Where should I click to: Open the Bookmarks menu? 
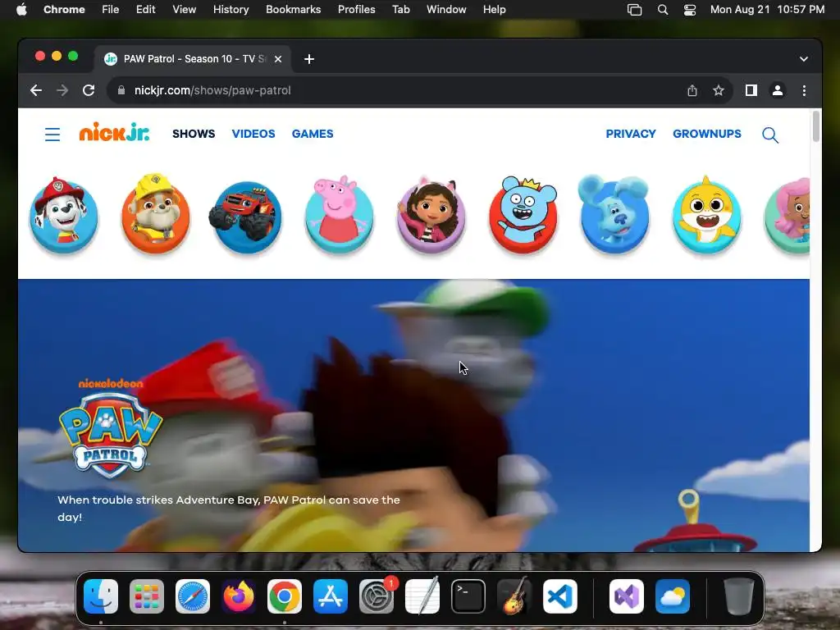click(x=293, y=10)
